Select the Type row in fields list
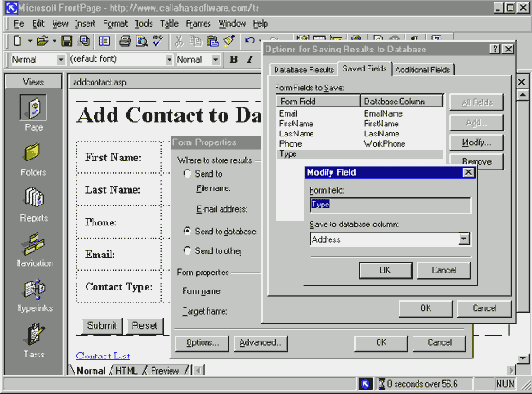The height and width of the screenshot is (394, 532). pos(360,154)
